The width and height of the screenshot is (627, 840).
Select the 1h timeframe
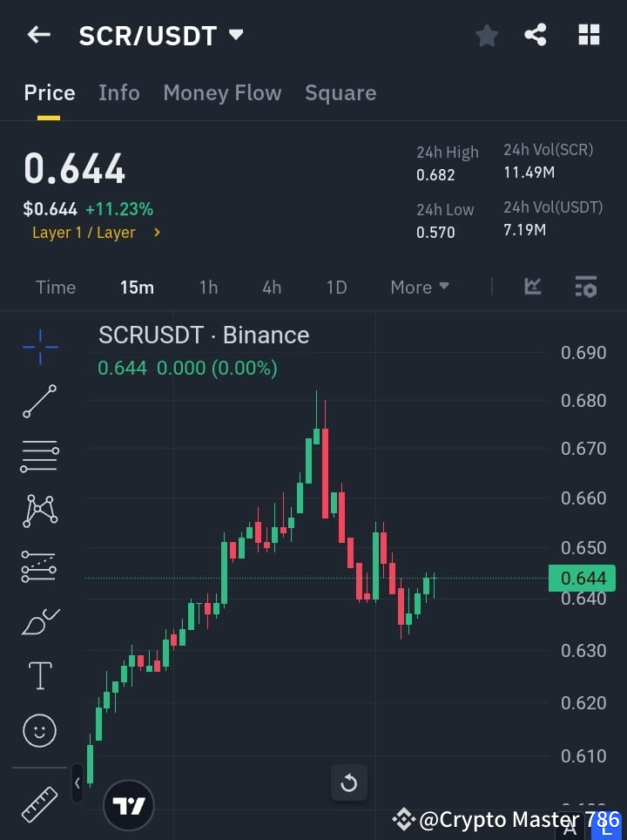[x=208, y=287]
